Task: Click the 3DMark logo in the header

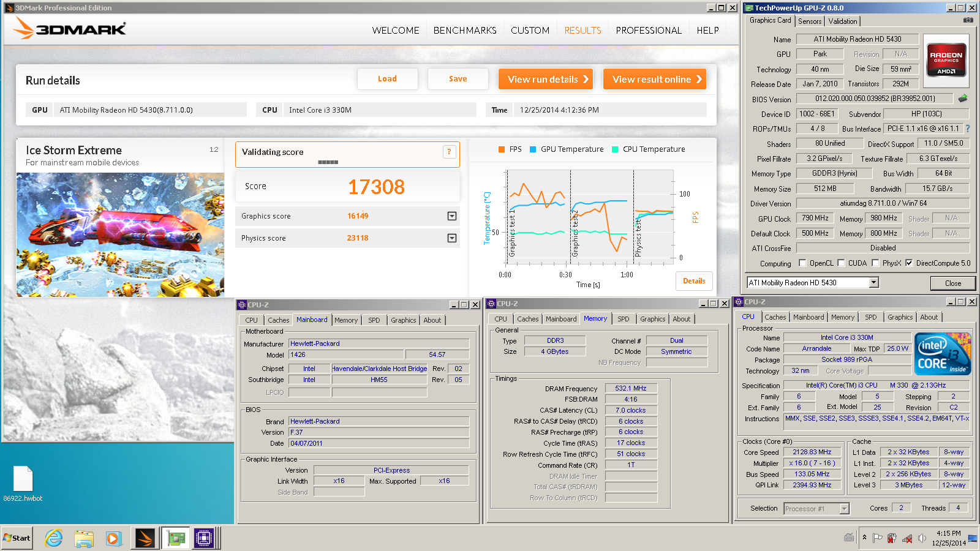Action: (70, 28)
